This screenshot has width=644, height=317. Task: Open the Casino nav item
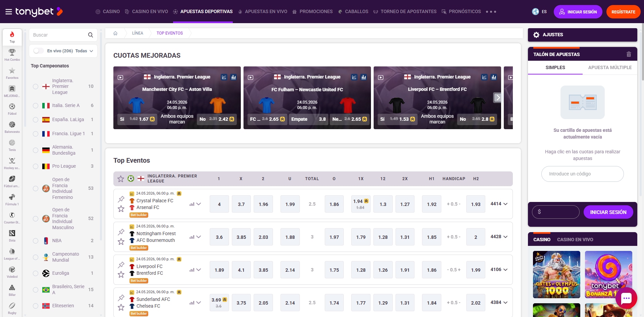[x=108, y=12]
